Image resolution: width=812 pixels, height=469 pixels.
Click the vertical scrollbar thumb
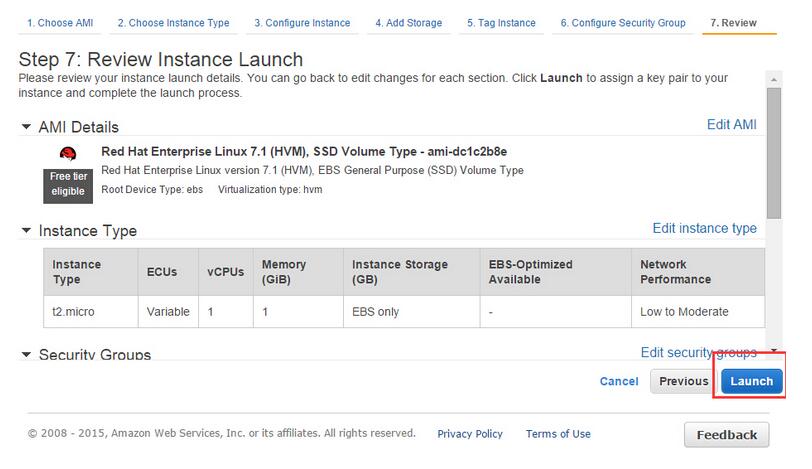click(774, 153)
